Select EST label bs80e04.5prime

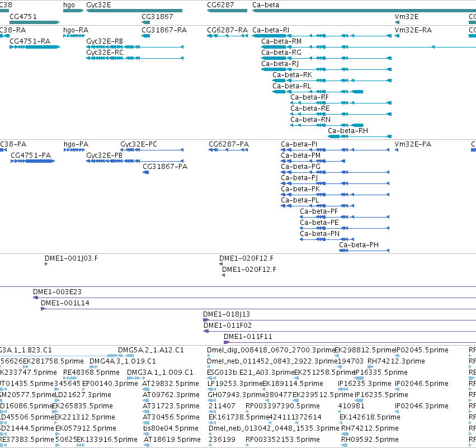(171, 428)
